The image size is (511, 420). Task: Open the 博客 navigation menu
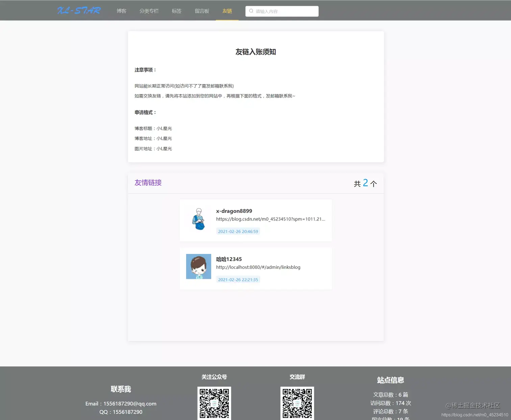point(121,11)
